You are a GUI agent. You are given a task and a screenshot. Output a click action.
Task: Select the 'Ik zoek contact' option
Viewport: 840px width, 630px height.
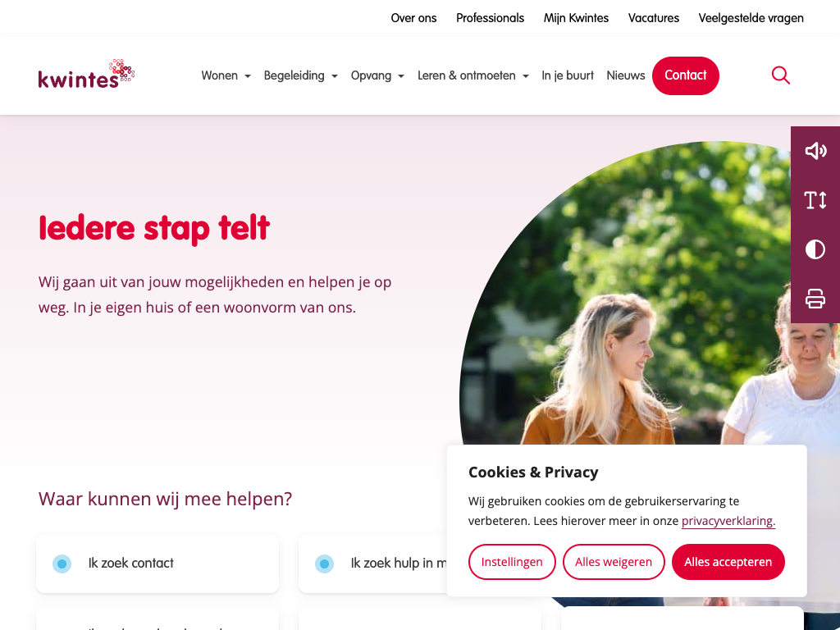tap(157, 564)
